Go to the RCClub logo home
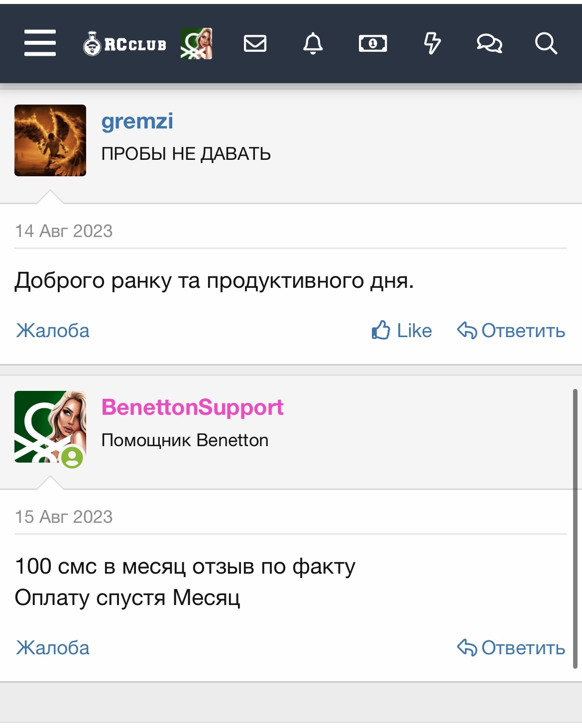 (124, 44)
